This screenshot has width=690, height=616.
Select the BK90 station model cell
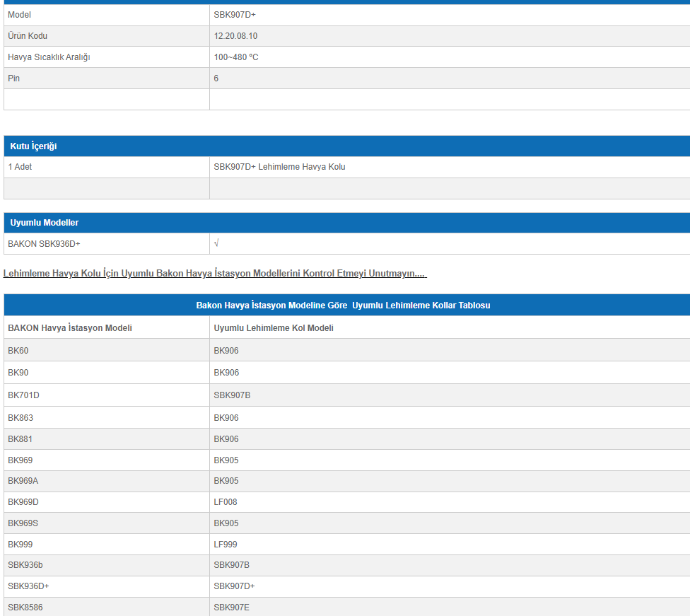point(107,373)
